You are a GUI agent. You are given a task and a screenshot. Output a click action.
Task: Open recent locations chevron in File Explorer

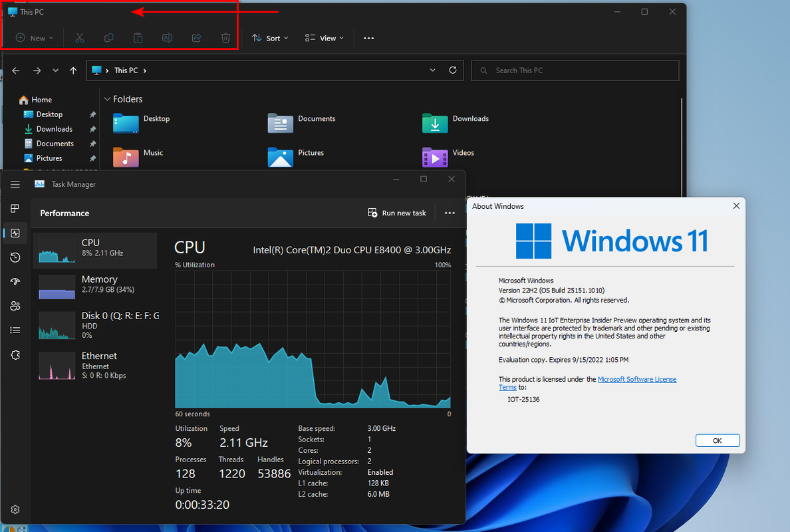pos(55,70)
